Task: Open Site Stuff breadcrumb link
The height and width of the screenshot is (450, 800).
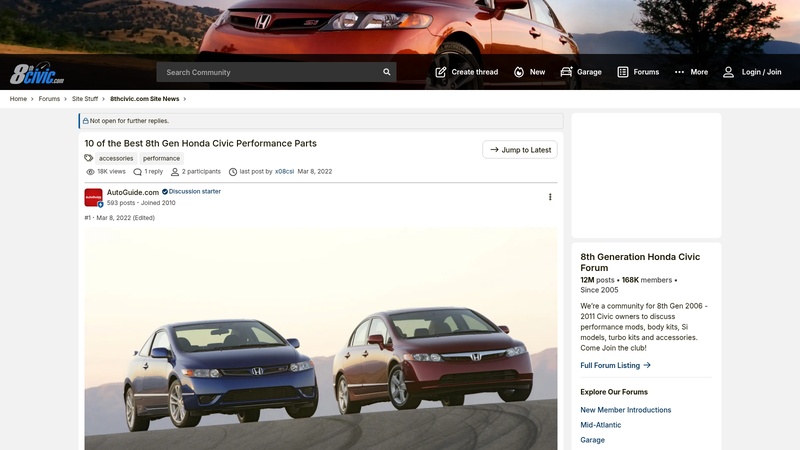Action: pos(85,99)
